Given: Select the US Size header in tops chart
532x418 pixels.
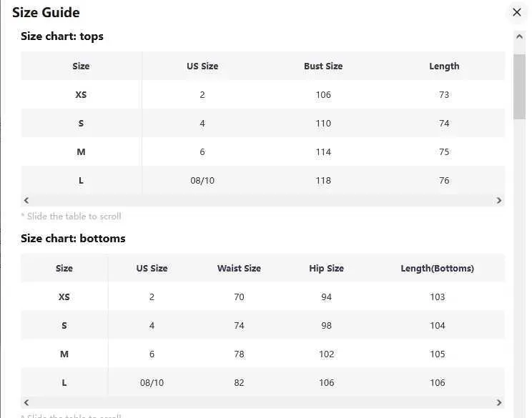Looking at the screenshot, I should (x=202, y=66).
